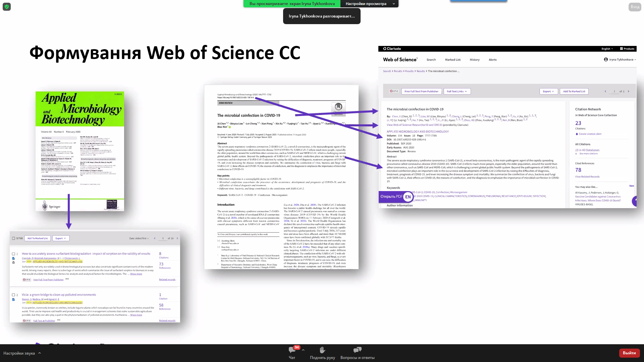644x362 pixels.
Task: Go to next results page arrow
Action: coord(177,238)
